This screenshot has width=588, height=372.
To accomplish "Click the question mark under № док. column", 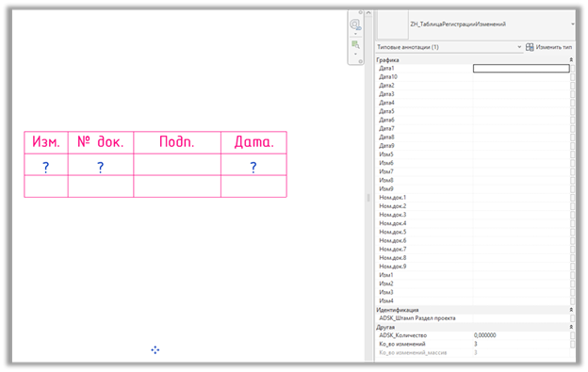I will [100, 167].
